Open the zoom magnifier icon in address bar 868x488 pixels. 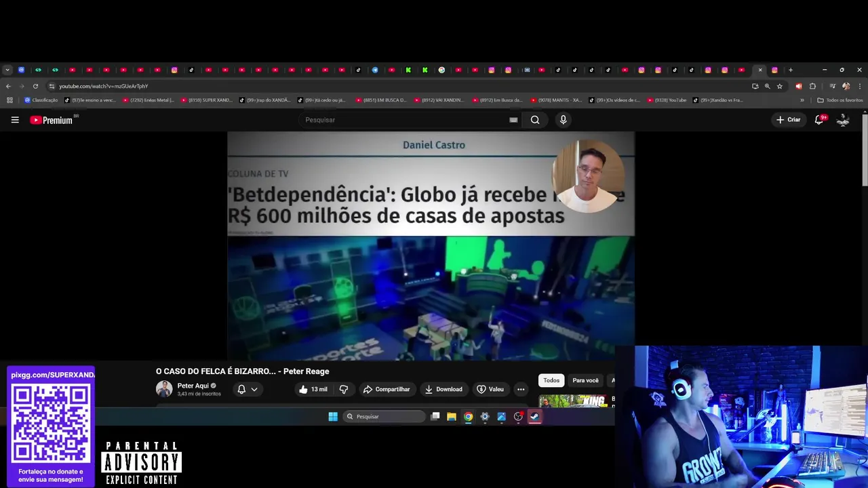767,86
